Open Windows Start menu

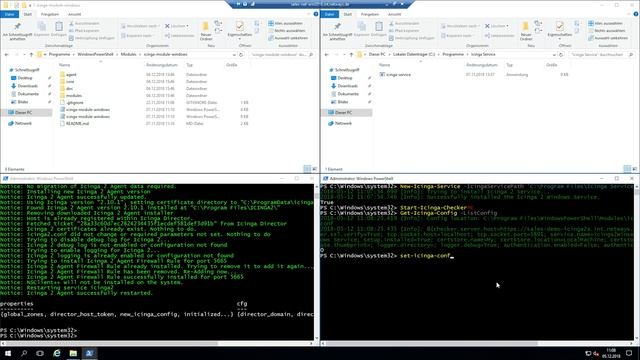8,353
